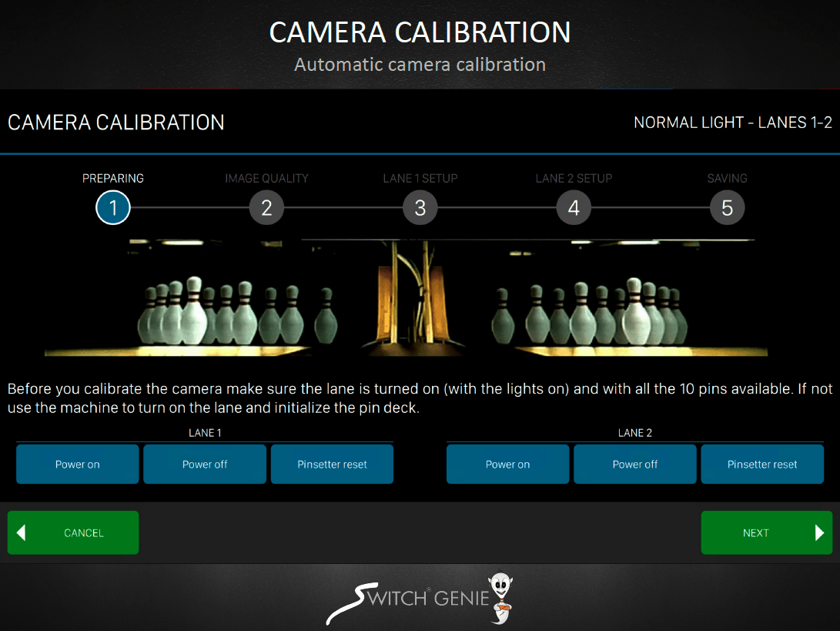840x631 pixels.
Task: Reset the Lane 1 pinsetter
Action: pos(332,465)
